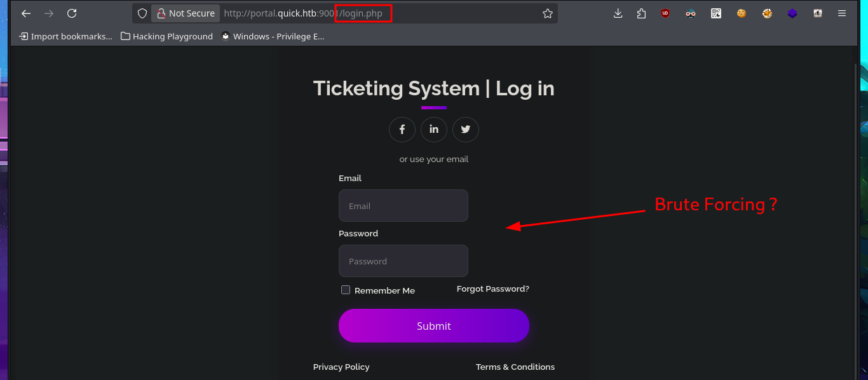The width and height of the screenshot is (868, 380).
Task: Open the Windows - Privilege Escalation bookmark
Action: click(273, 36)
